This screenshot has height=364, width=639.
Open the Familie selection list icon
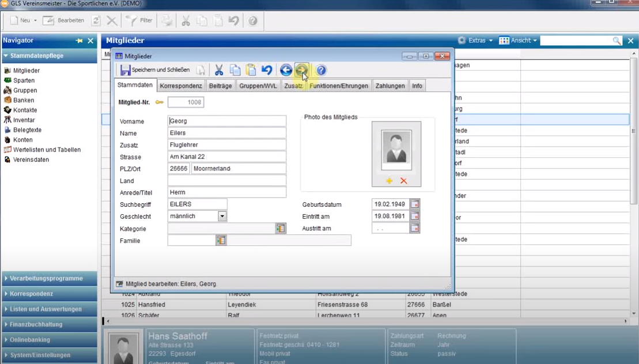tap(221, 241)
